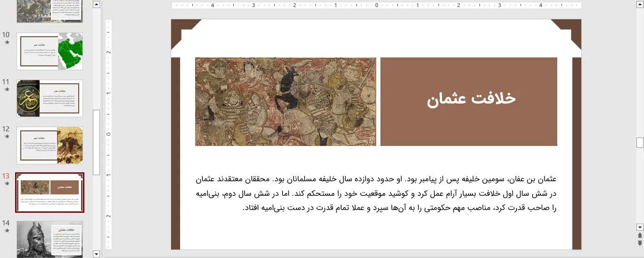Click thumbnail panel scroll down arrow
Viewport: 644px width, 258px height.
tap(97, 254)
